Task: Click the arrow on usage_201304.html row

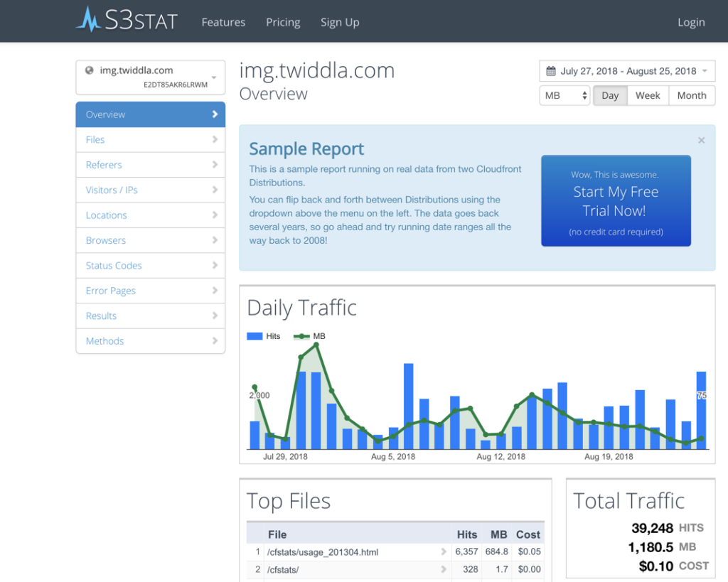Action: (x=444, y=552)
